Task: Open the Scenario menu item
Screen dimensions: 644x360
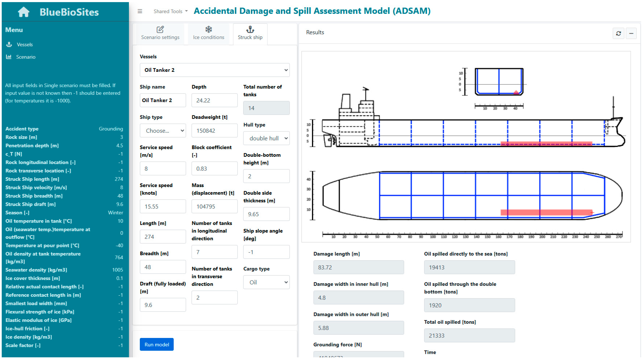Action: (26, 57)
